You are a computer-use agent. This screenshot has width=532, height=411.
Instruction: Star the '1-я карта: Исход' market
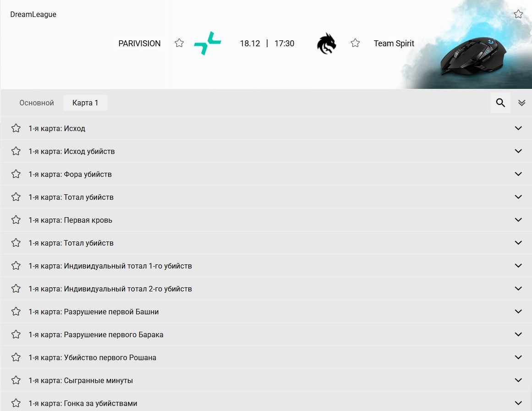(x=16, y=128)
